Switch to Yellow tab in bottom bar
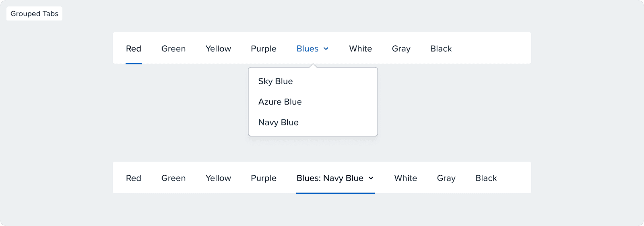Viewport: 644px width, 226px height. (218, 178)
